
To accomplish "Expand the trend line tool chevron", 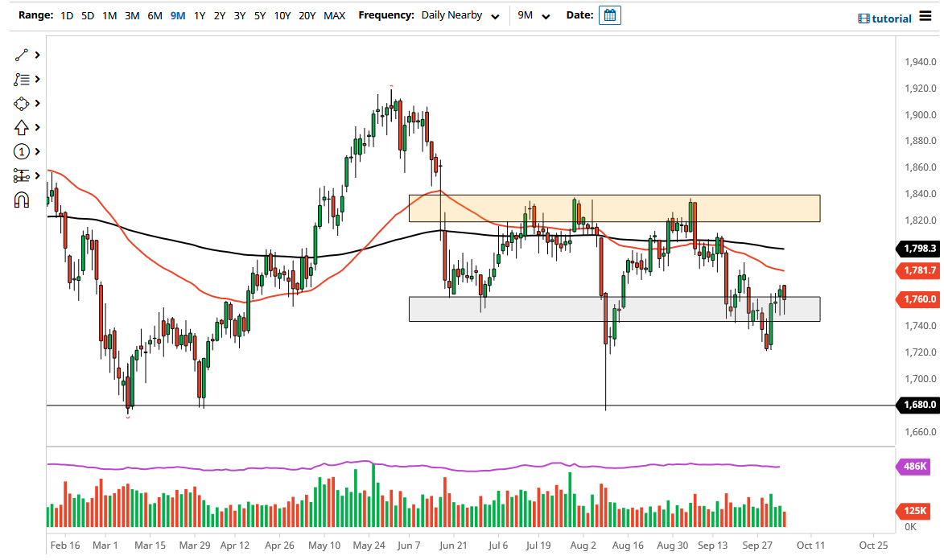I will (37, 56).
